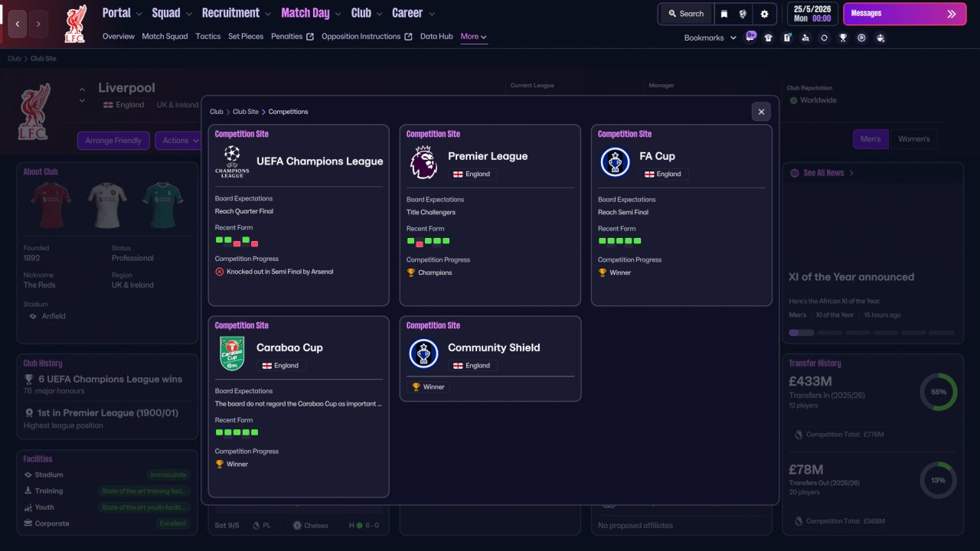This screenshot has height=551, width=980.
Task: Expand the Career menu
Action: 413,13
